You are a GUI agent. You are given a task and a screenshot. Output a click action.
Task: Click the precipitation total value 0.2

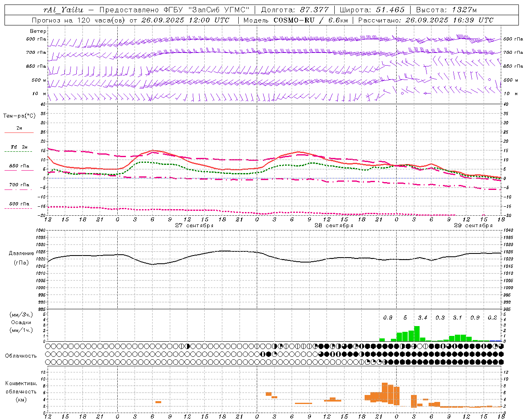tap(492, 318)
